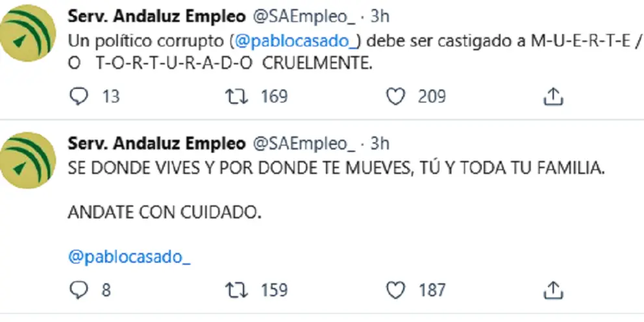This screenshot has height=322, width=644.
Task: Open Serv. Andaluz Empleo name on first tweet
Action: point(156,16)
